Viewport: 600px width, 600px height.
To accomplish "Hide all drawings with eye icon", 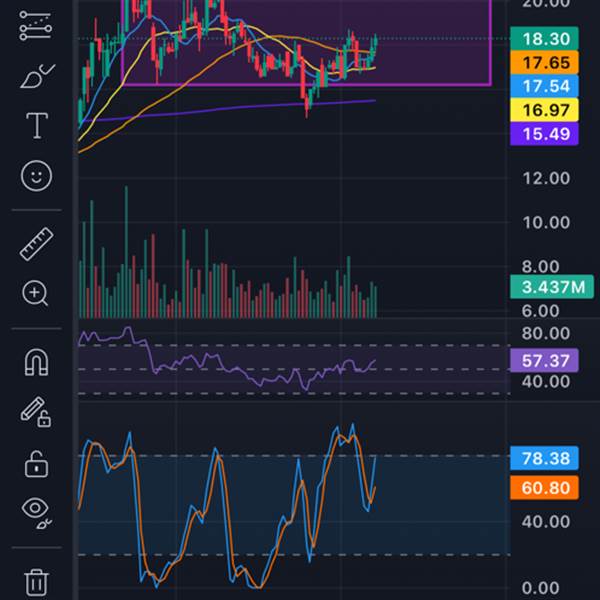I will (37, 513).
